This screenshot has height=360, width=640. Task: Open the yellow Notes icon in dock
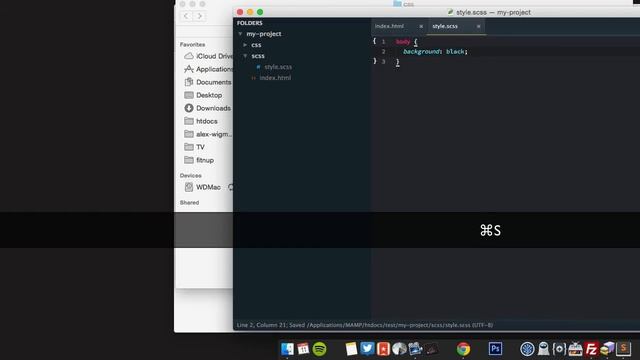351,349
